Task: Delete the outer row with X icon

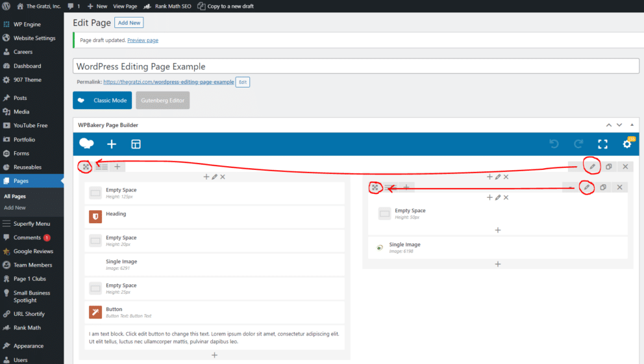Action: click(x=625, y=167)
